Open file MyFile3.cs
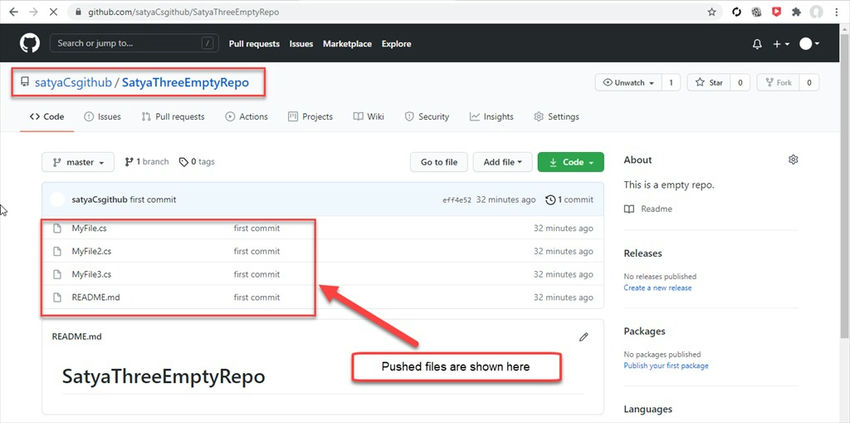Image resolution: width=850 pixels, height=423 pixels. point(92,274)
